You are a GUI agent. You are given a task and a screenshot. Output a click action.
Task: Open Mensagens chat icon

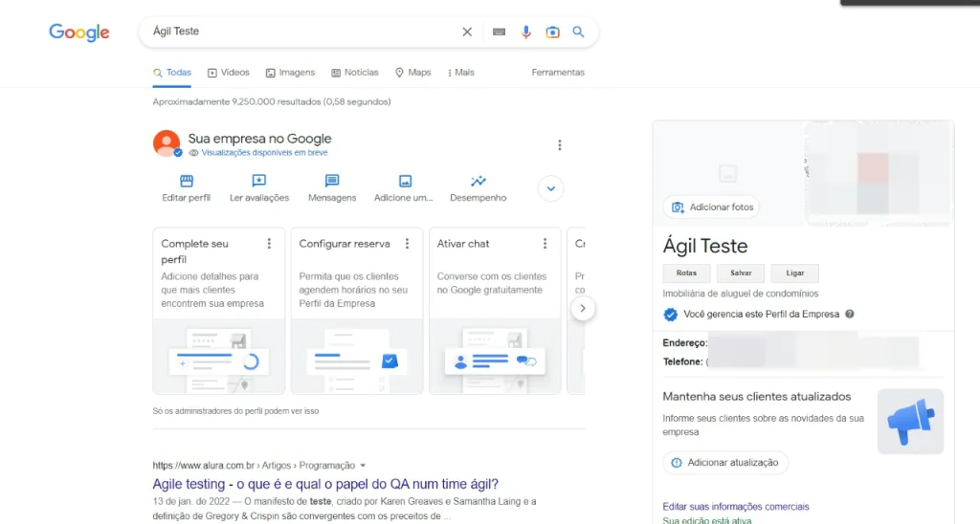pyautogui.click(x=332, y=181)
